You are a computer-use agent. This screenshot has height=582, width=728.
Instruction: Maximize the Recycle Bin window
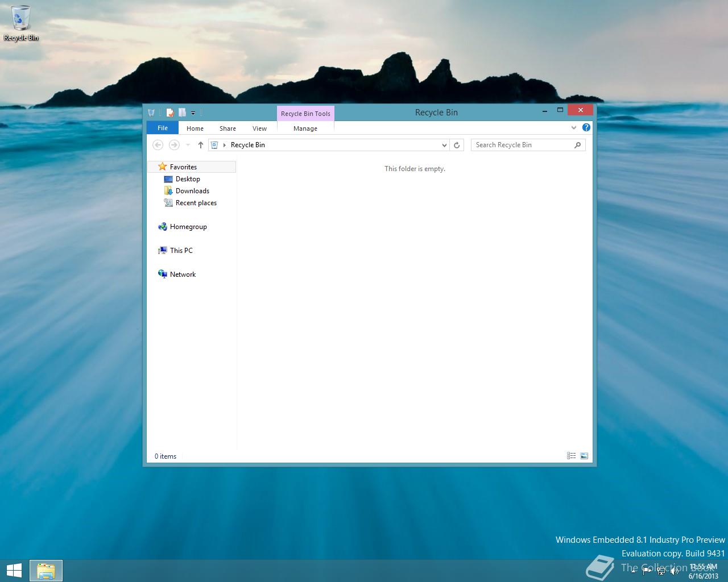click(x=560, y=110)
